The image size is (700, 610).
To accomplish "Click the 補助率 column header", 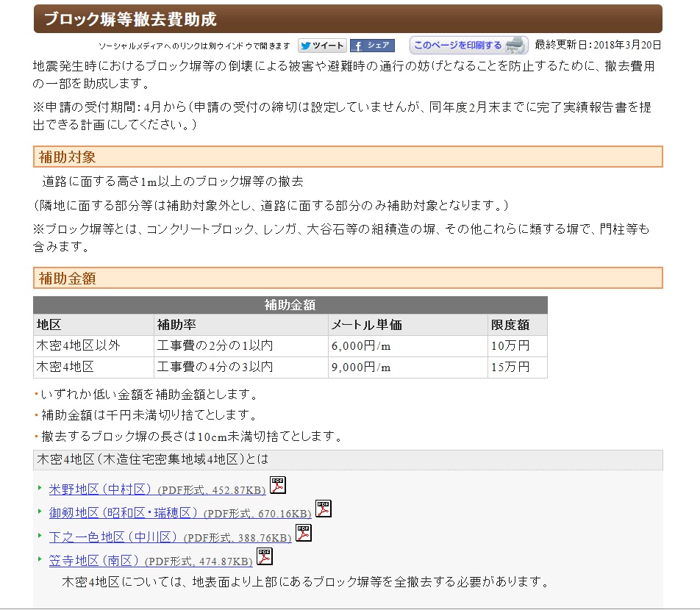I will 241,325.
